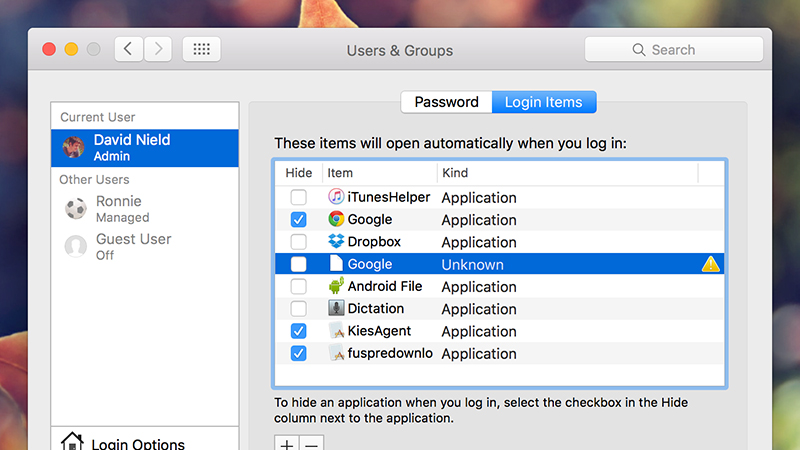Go forward with the right chevron button
The image size is (800, 450).
click(x=158, y=49)
